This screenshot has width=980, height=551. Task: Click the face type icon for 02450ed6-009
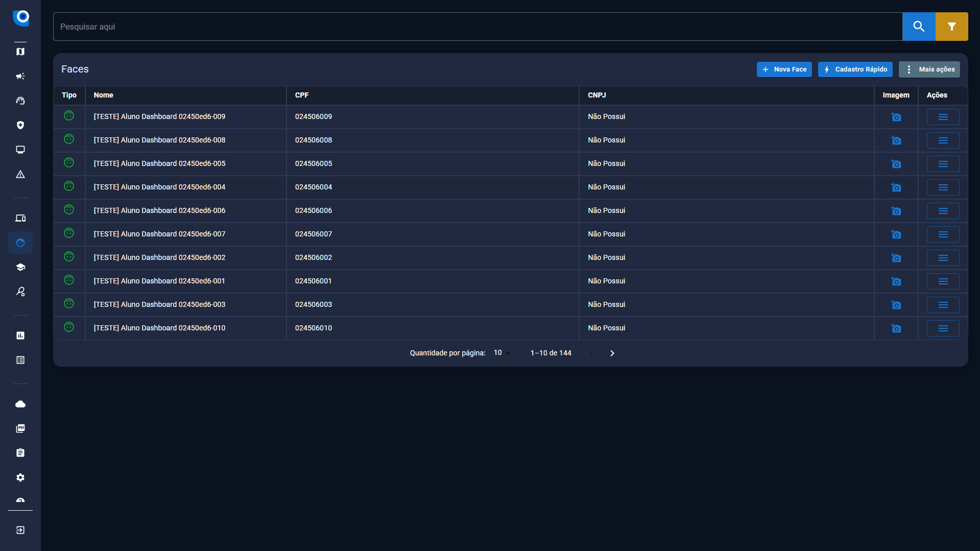[x=69, y=116]
